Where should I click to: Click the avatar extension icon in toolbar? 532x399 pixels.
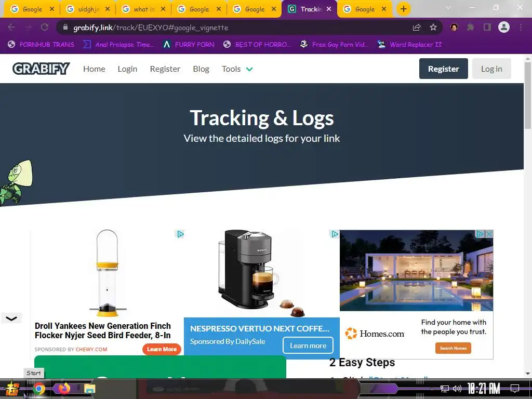(454, 27)
